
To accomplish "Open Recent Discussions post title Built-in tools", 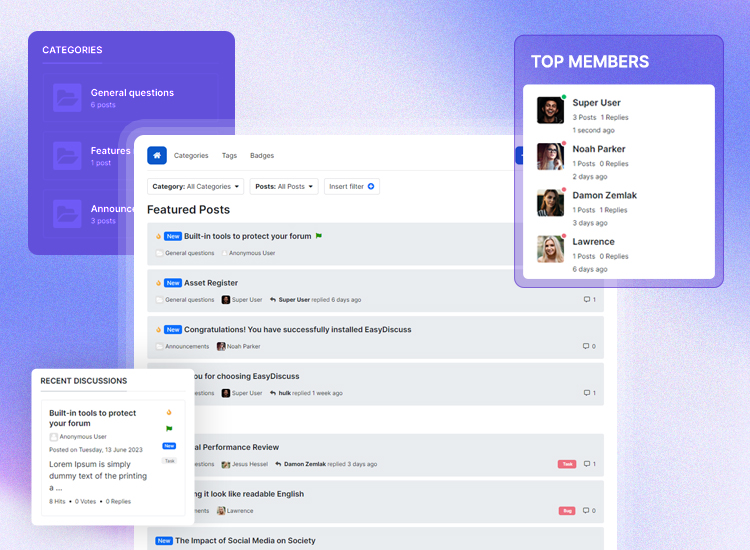I will pos(92,418).
